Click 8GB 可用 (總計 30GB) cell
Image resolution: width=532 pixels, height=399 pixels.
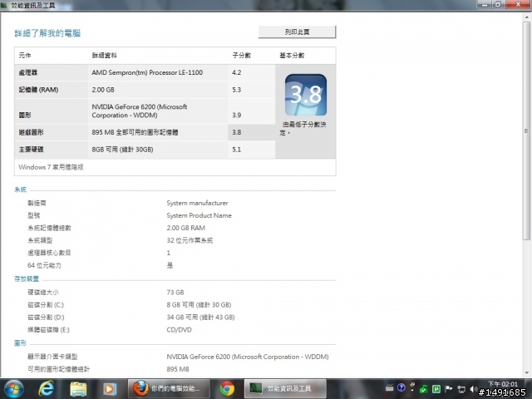(122, 150)
